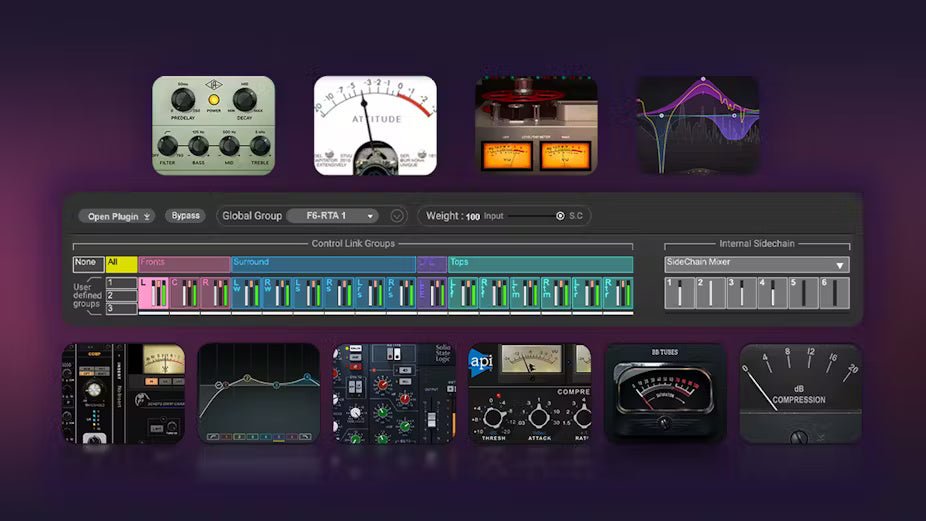Open the dB Compression meter plugin
Screen dimensions: 926x521
click(x=800, y=393)
